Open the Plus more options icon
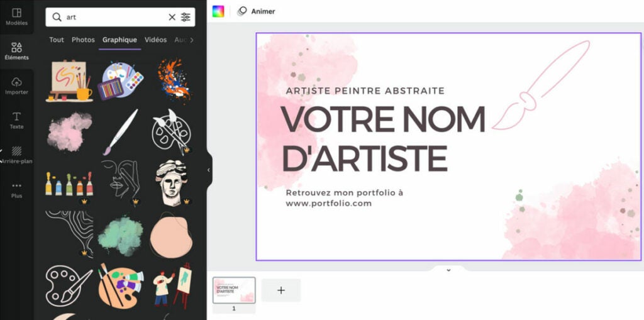 coord(16,190)
